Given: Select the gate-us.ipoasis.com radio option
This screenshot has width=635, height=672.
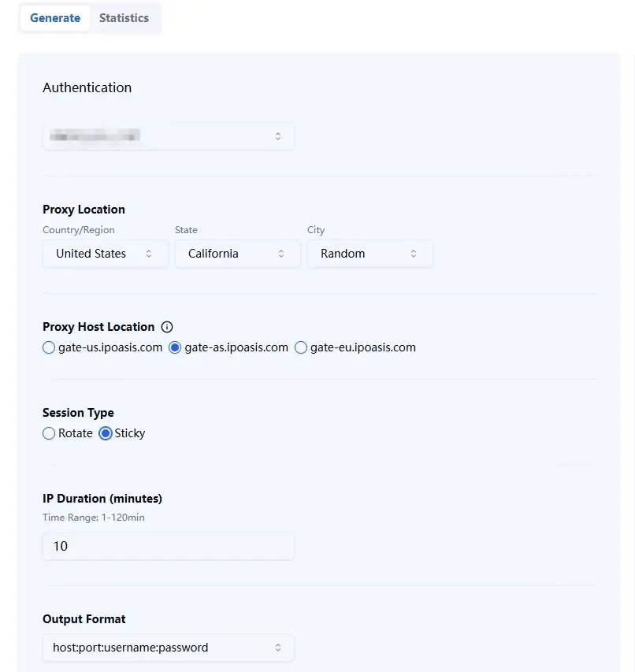Looking at the screenshot, I should pyautogui.click(x=50, y=347).
